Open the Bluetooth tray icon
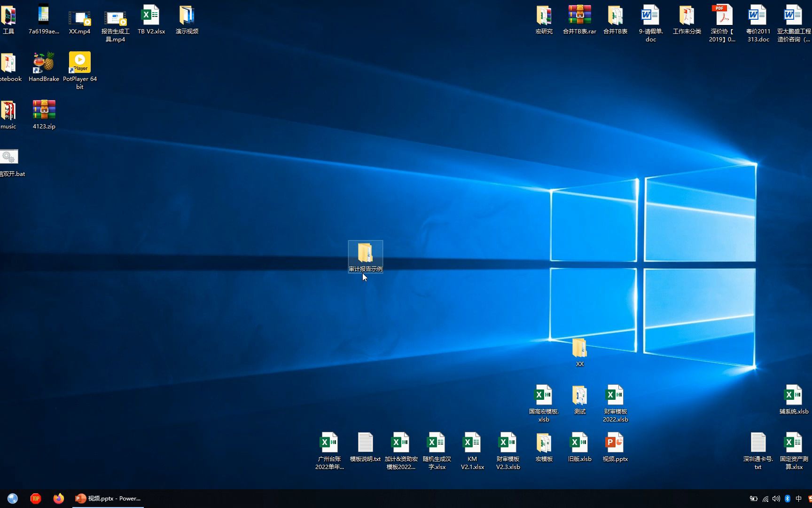Viewport: 812px width, 508px height. 788,499
